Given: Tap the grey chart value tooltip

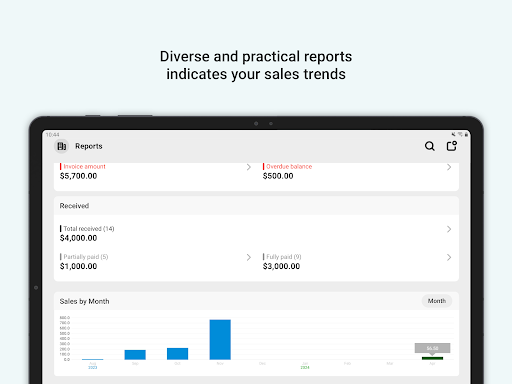Looking at the screenshot, I should [432, 348].
